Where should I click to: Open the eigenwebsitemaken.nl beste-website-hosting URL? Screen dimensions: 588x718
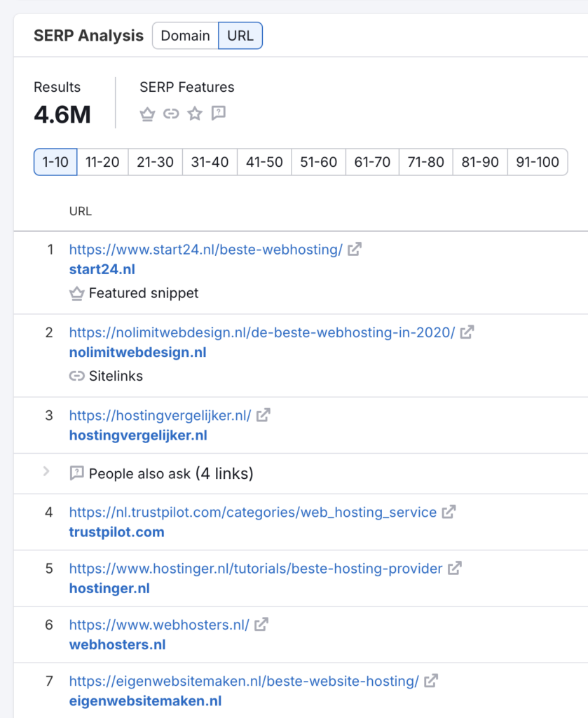(x=244, y=680)
